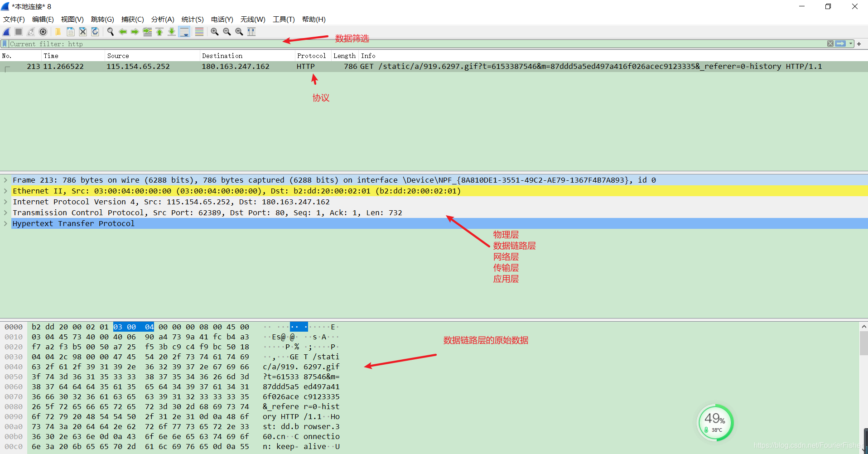868x454 pixels.
Task: Click scroll-up arrow in bytes pane
Action: pos(863,326)
